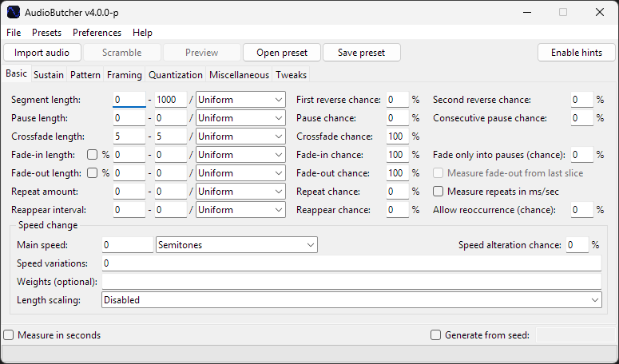Viewport: 619px width, 364px height.
Task: Enable the Fade-in length percent checkbox
Action: coord(92,155)
